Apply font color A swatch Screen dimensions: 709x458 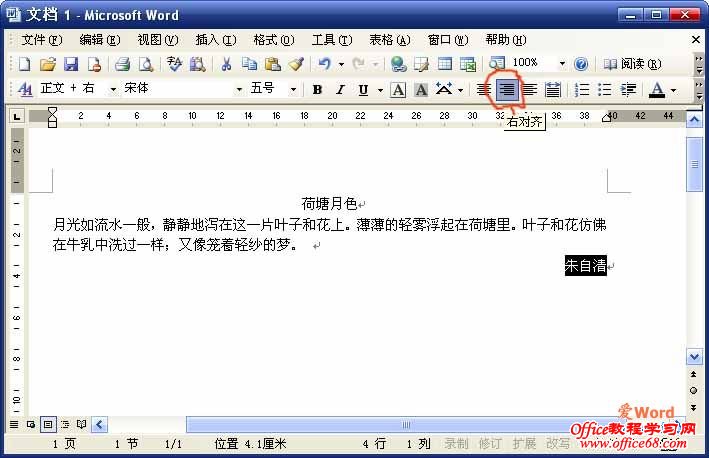[x=657, y=90]
